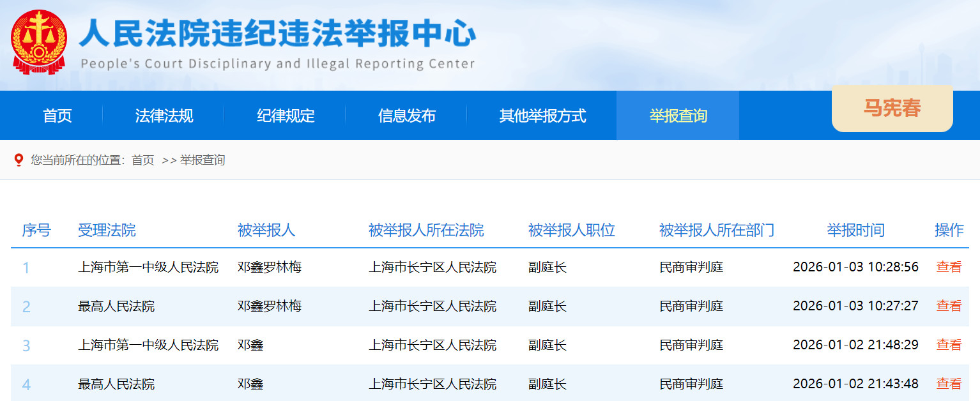This screenshot has height=401, width=980.
Task: Click the national emblem court logo
Action: 39,40
